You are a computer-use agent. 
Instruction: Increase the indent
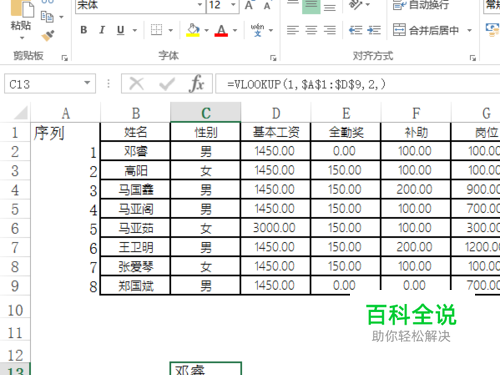(374, 30)
